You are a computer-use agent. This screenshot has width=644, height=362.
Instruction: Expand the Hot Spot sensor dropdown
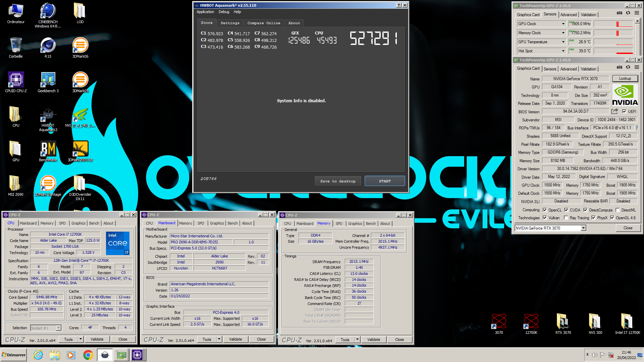(563, 51)
